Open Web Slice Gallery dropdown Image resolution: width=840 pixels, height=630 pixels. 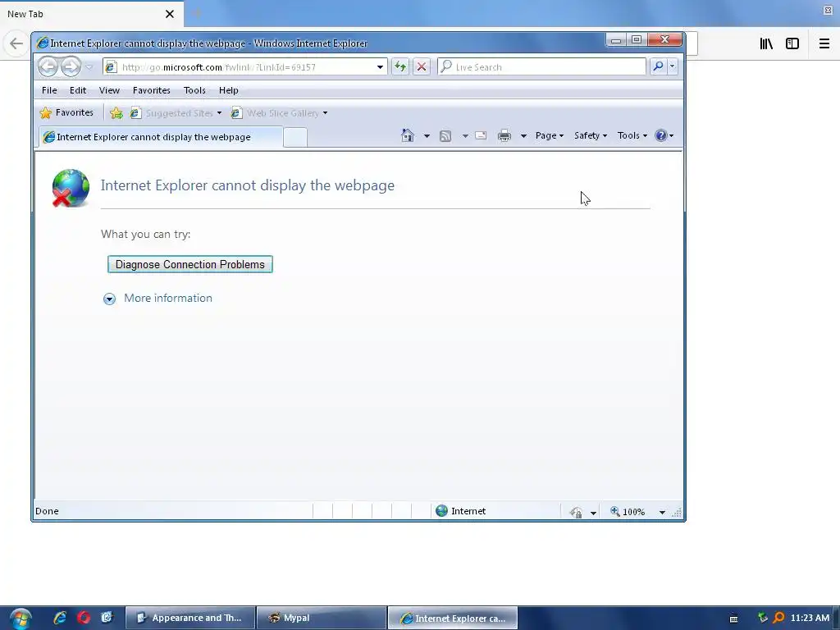click(279, 113)
